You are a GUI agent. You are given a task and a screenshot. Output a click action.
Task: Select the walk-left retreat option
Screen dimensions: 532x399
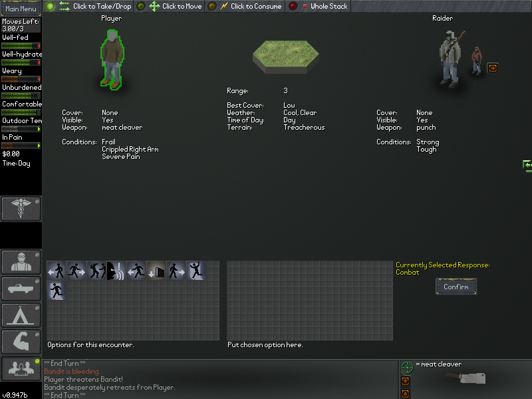point(57,271)
